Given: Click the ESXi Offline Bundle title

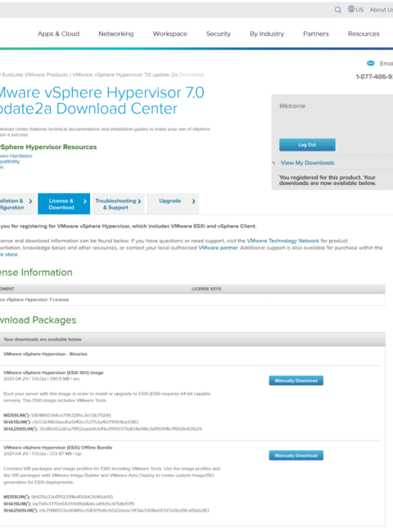Looking at the screenshot, I should (57, 448).
